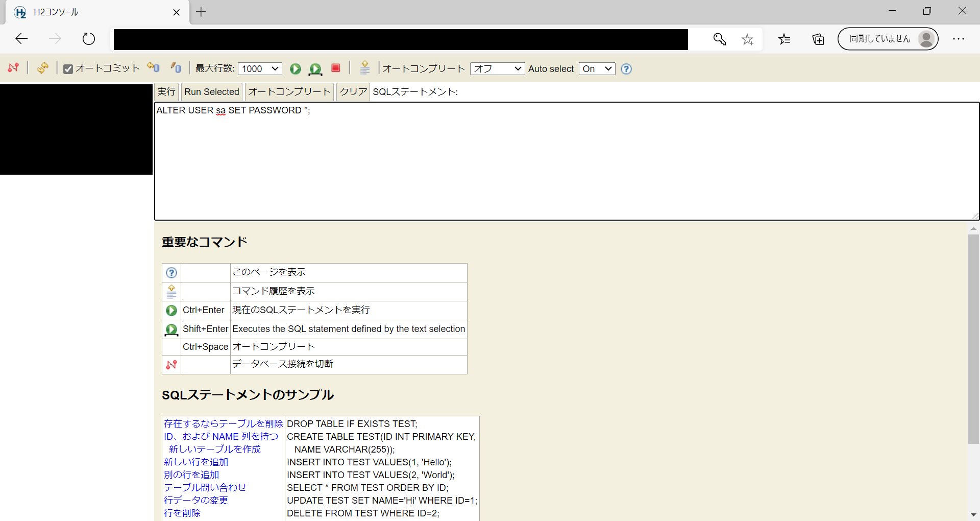The image size is (980, 521).
Task: Click inside the SQL statement text area
Action: [567, 161]
